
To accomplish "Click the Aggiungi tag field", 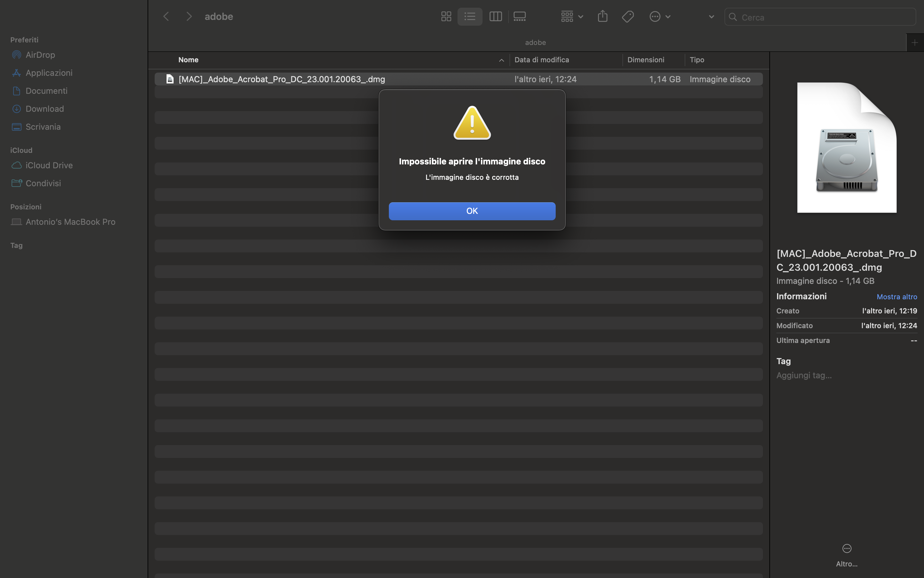I will [x=804, y=375].
